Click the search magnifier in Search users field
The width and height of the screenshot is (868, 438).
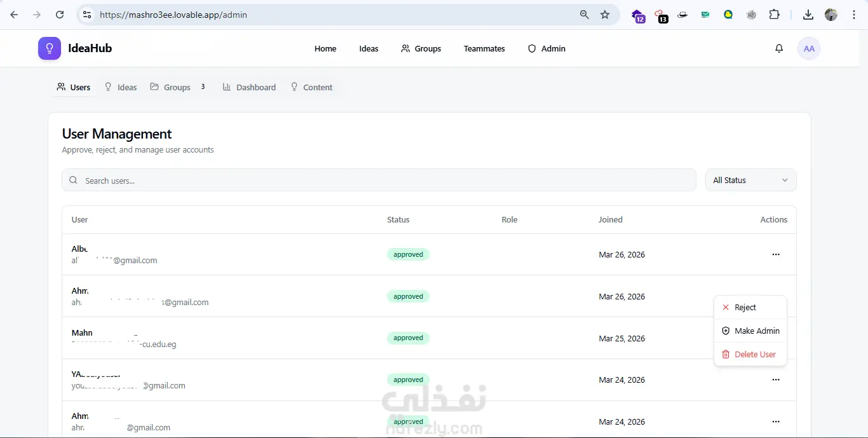tap(74, 181)
